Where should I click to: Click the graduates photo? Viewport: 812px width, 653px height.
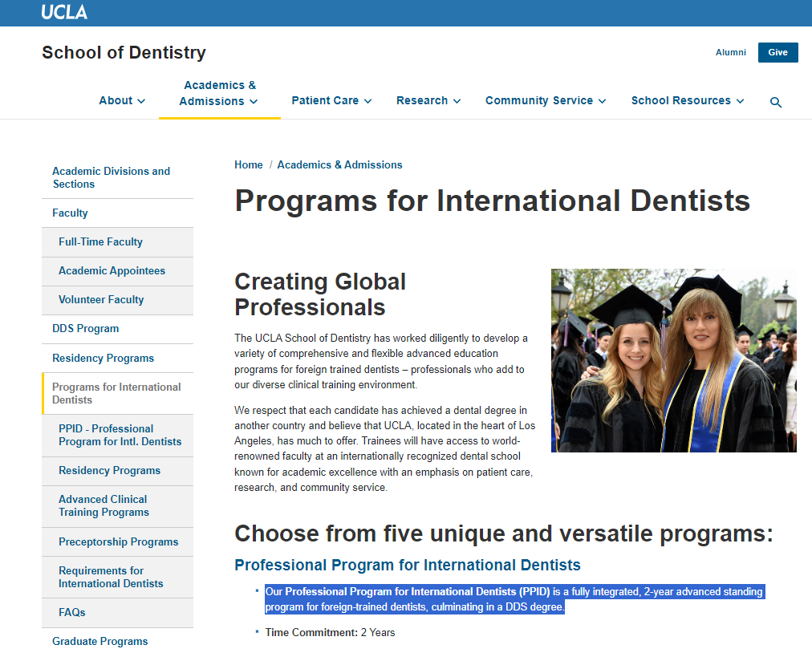coord(673,360)
